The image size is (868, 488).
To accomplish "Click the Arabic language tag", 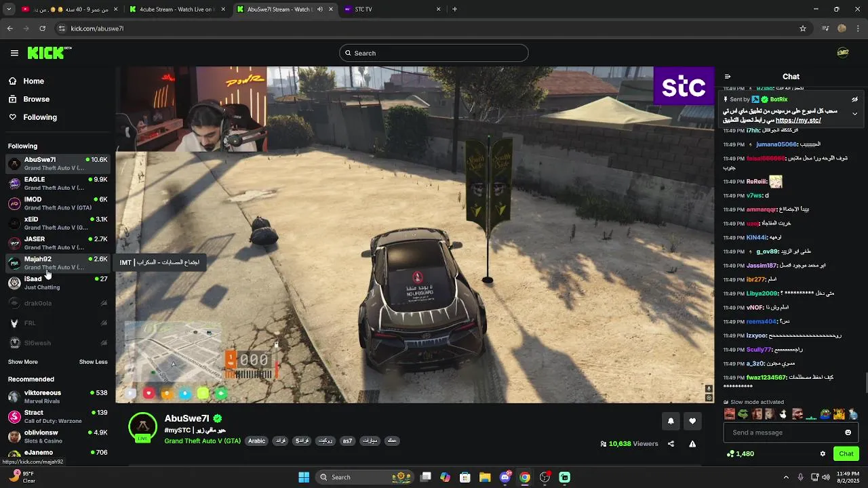I will 257,441.
